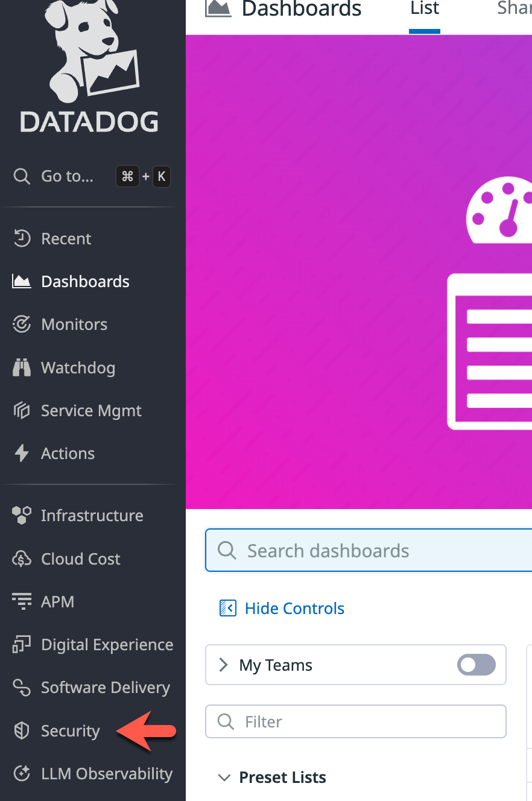The image size is (532, 801).
Task: Click the Go to search magnifier icon
Action: [22, 177]
